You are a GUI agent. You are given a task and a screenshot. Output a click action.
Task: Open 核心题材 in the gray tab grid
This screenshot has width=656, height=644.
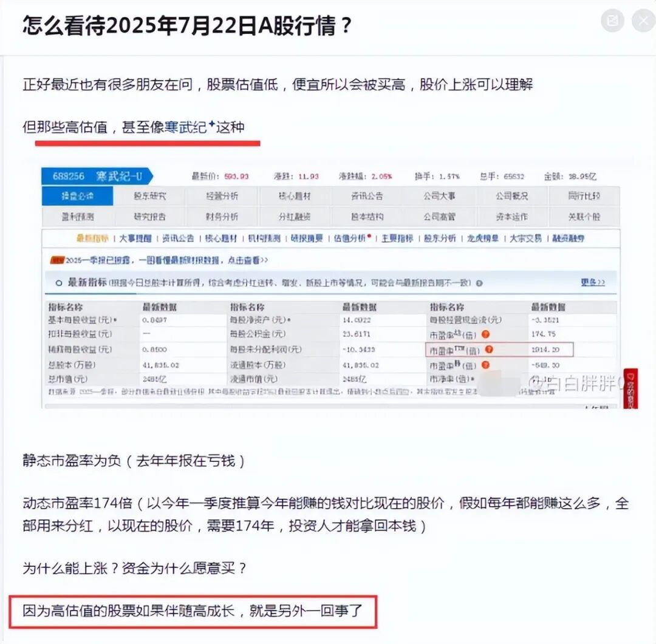pyautogui.click(x=295, y=195)
